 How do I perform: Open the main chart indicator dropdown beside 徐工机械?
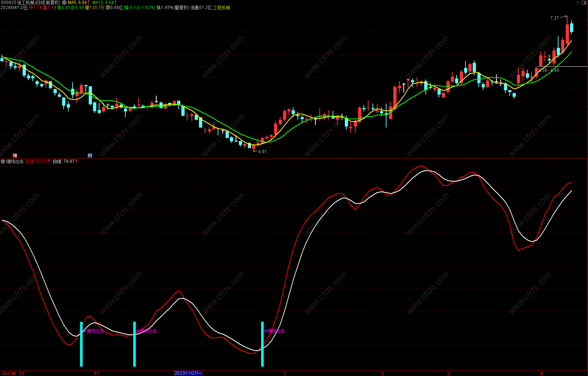pyautogui.click(x=64, y=3)
